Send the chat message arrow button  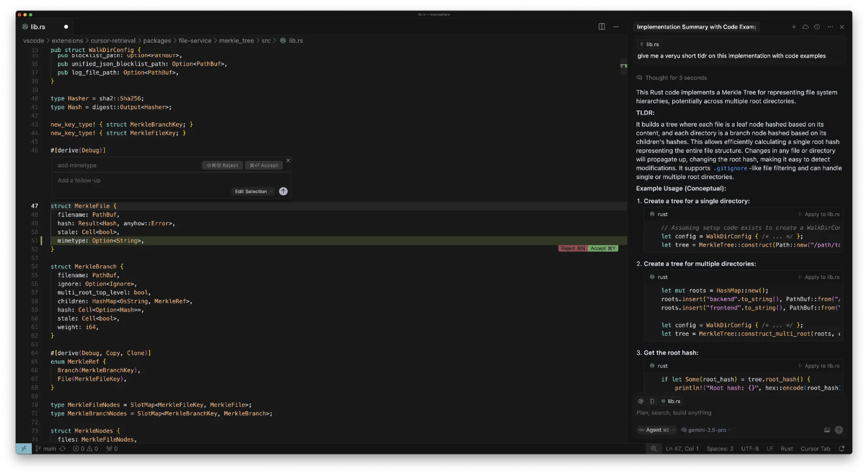coord(838,430)
